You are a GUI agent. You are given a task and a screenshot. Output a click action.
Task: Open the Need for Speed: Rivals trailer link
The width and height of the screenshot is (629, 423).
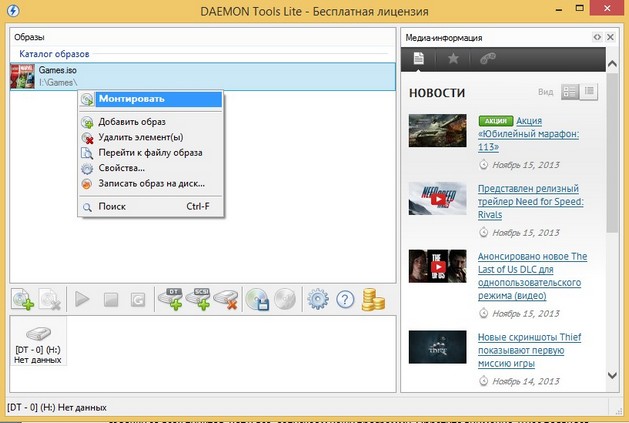(x=531, y=201)
